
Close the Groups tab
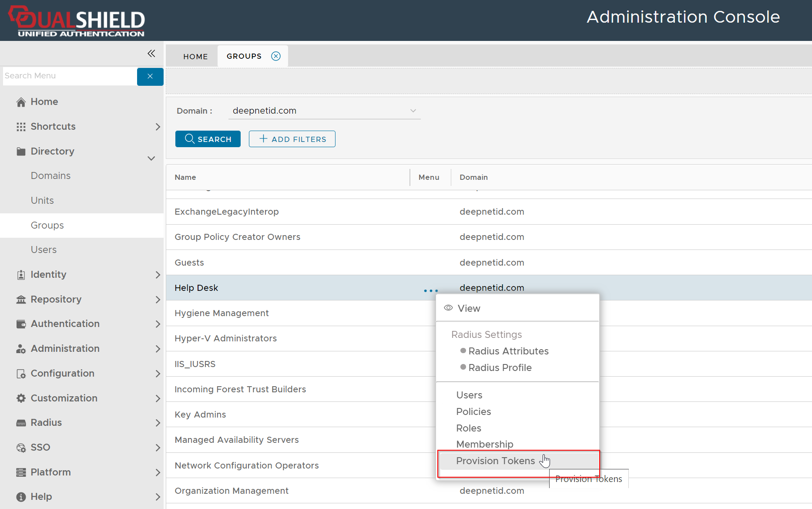point(276,56)
